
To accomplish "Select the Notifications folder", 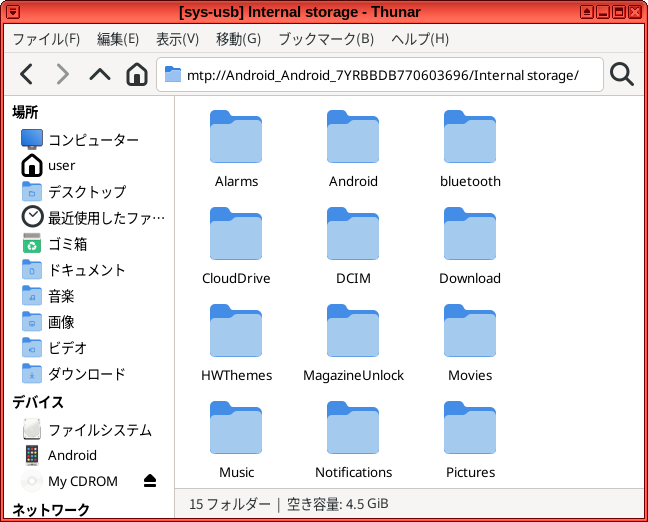I will click(353, 440).
